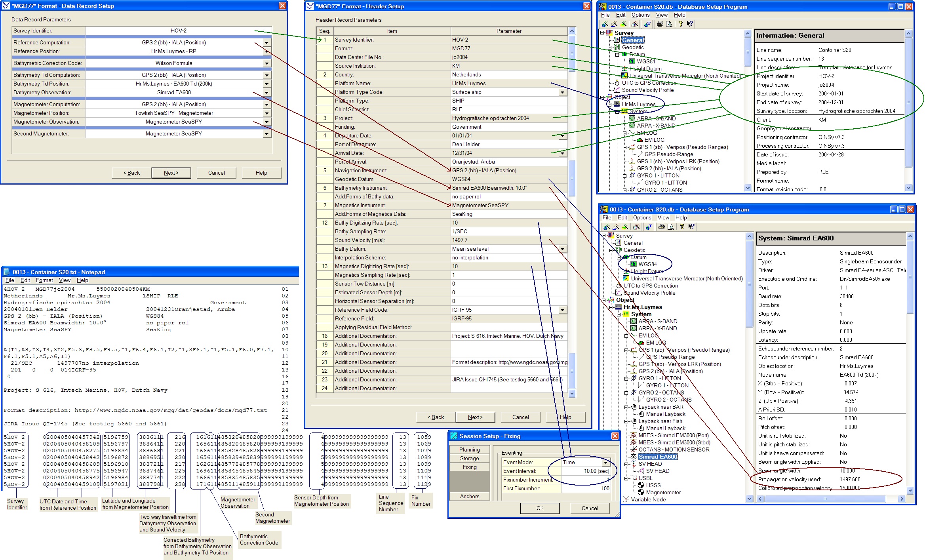Open the Event Mode dropdown
Viewport: 925px width, 560px height.
tap(605, 463)
